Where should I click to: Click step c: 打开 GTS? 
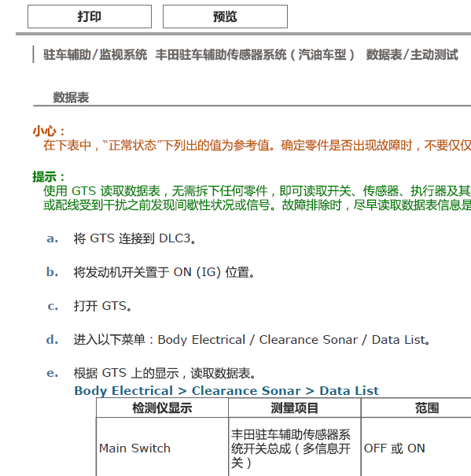coord(103,306)
